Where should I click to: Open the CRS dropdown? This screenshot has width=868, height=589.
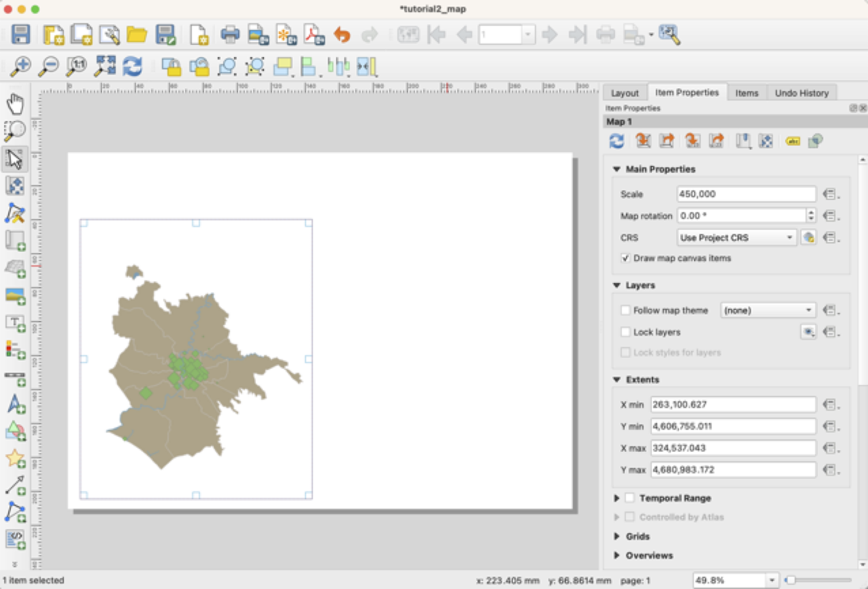pos(736,238)
